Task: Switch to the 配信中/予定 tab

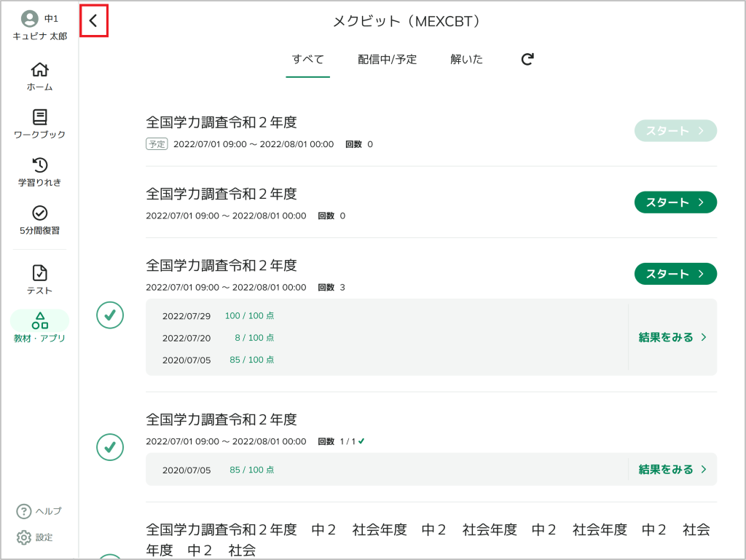Action: coord(388,60)
